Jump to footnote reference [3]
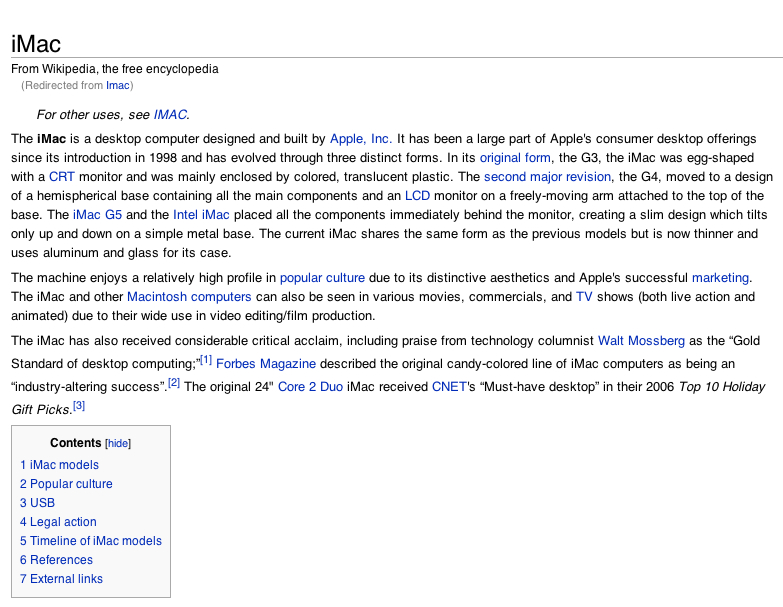Screen dimensions: 783x607 tap(79, 406)
